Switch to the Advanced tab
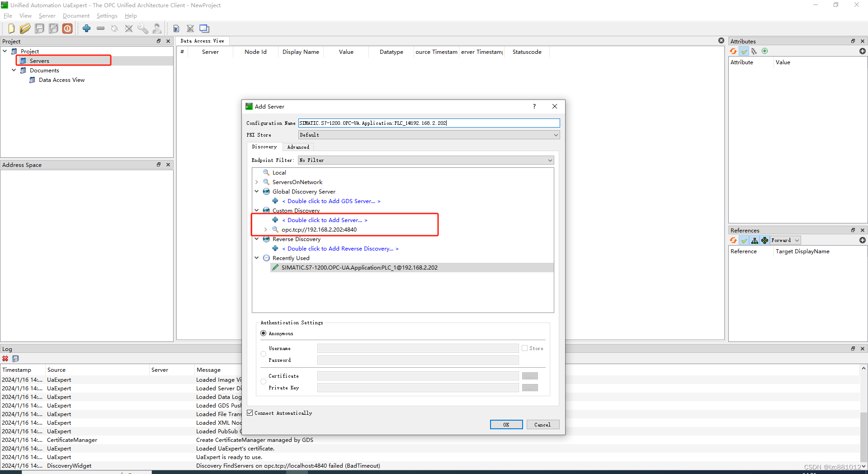This screenshot has width=868, height=474. 298,147
